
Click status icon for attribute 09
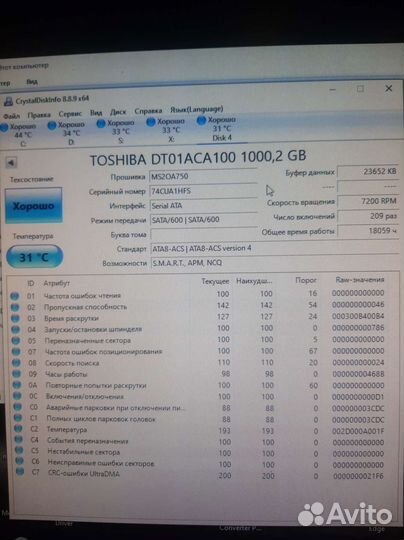pyautogui.click(x=17, y=374)
